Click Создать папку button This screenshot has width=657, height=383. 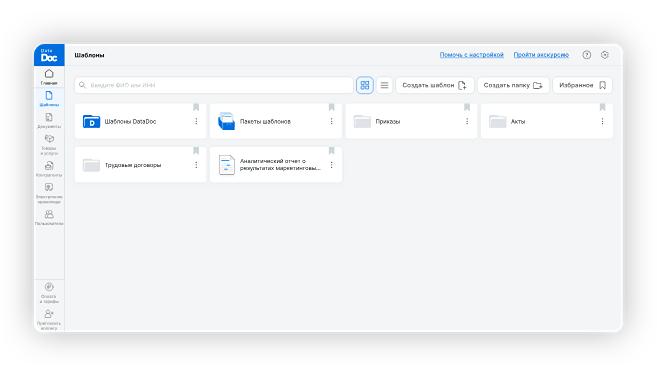coord(513,85)
